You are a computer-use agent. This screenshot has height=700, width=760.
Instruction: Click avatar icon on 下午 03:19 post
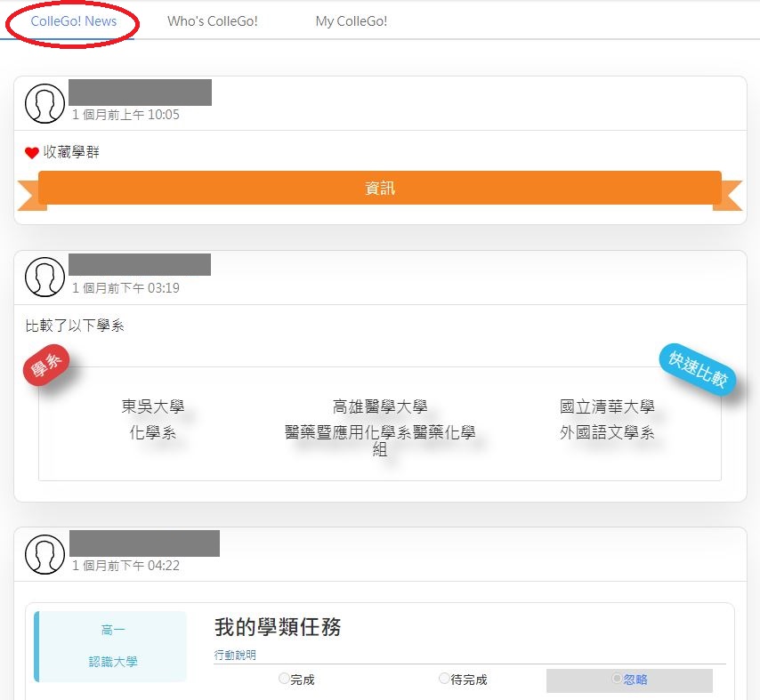[x=44, y=277]
